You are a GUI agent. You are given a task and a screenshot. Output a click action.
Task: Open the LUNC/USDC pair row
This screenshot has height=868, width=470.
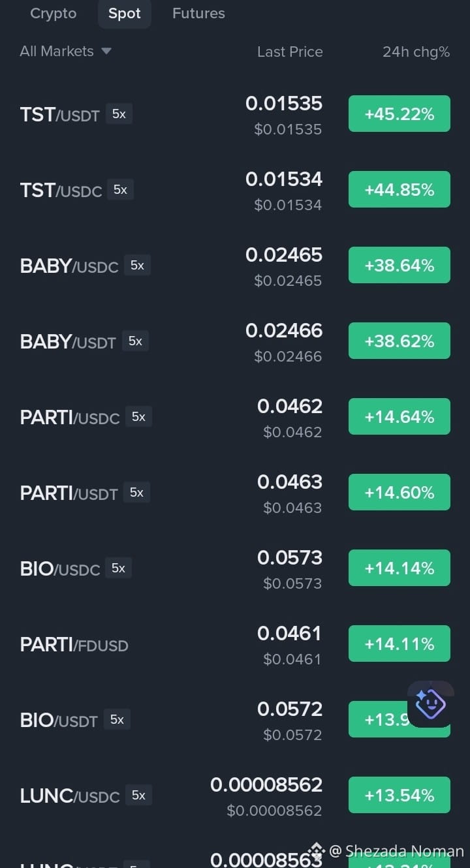click(x=235, y=796)
